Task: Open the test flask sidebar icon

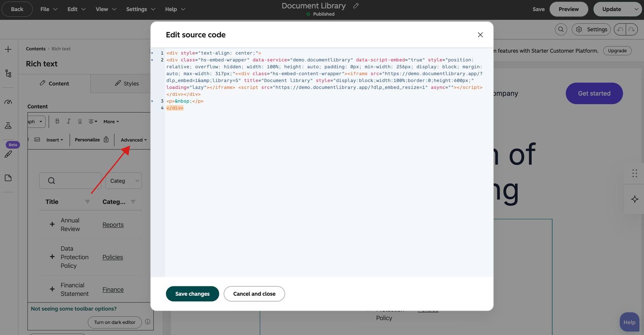Action: tap(8, 126)
